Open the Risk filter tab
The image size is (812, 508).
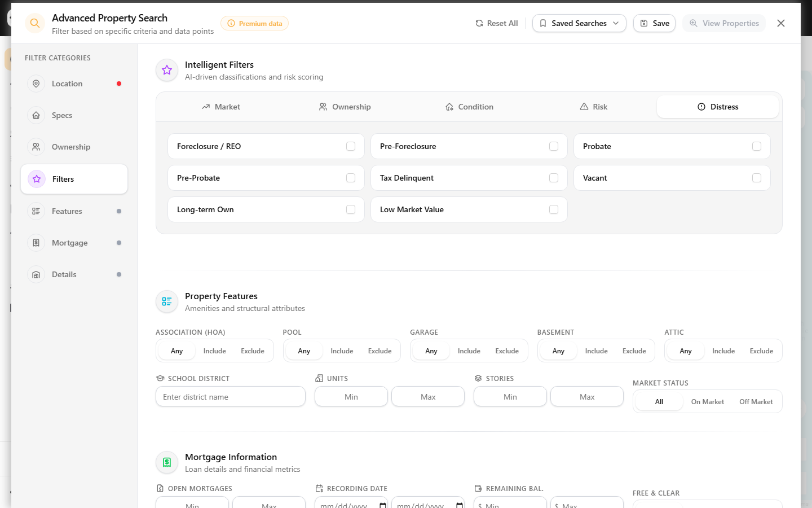[594, 107]
